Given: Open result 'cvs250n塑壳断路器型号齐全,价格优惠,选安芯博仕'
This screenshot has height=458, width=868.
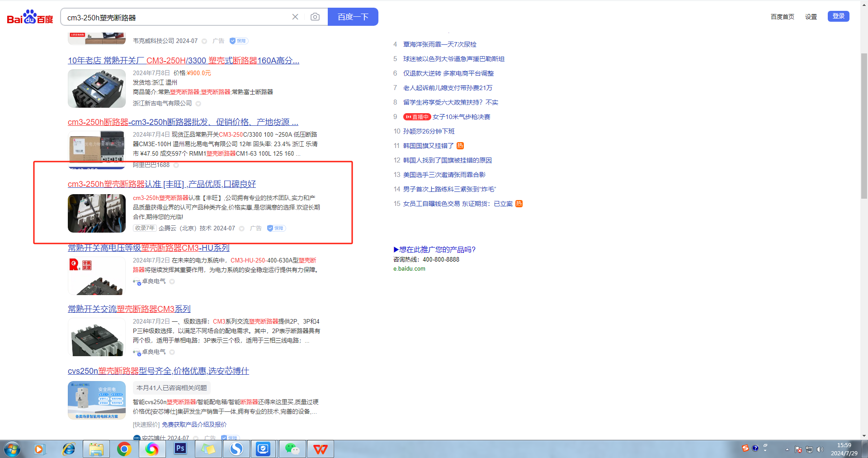Looking at the screenshot, I should 158,371.
